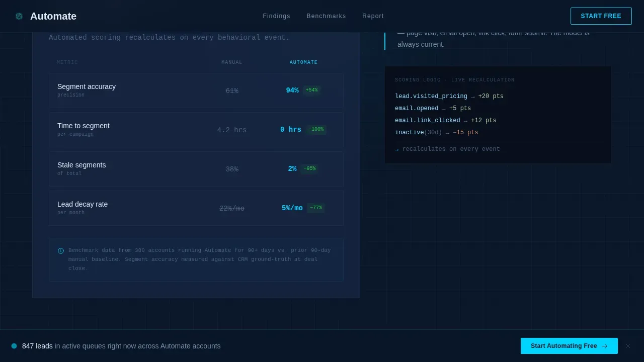Select the Lead decay rate label

(x=83, y=204)
